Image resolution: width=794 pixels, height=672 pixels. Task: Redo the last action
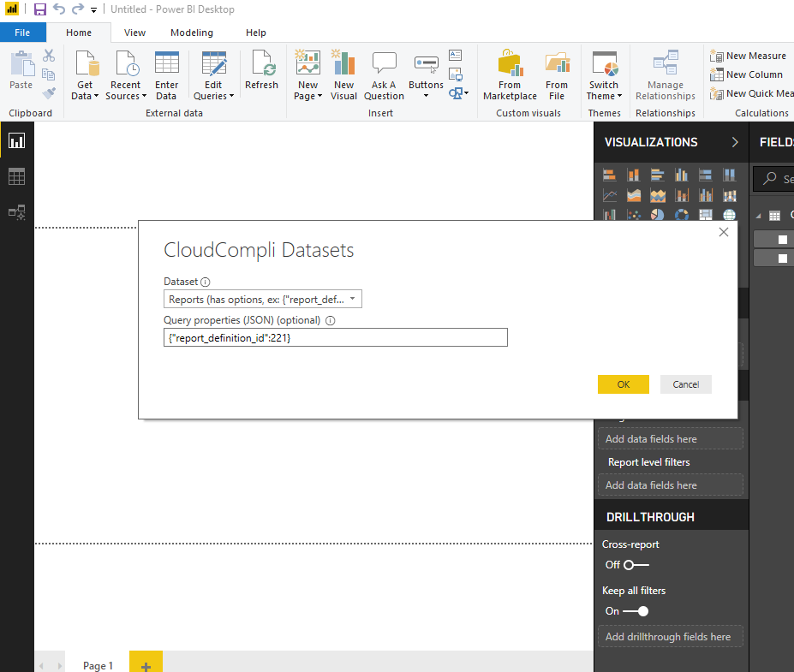pos(77,9)
